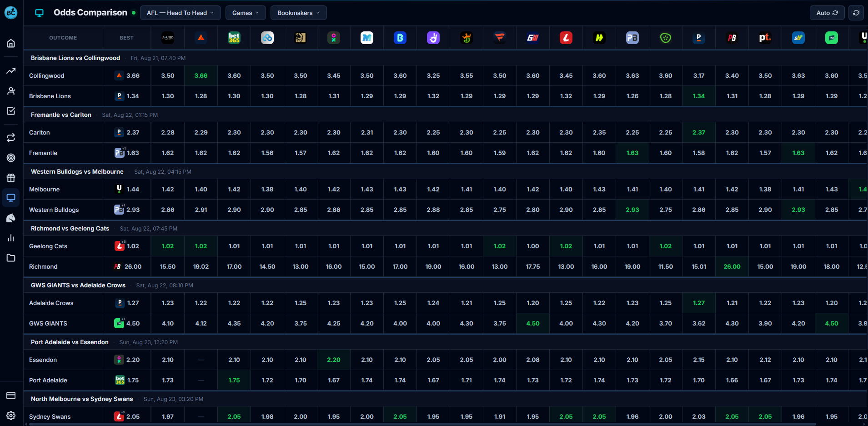Open the Home page from the sidebar
The height and width of the screenshot is (426, 868).
11,43
